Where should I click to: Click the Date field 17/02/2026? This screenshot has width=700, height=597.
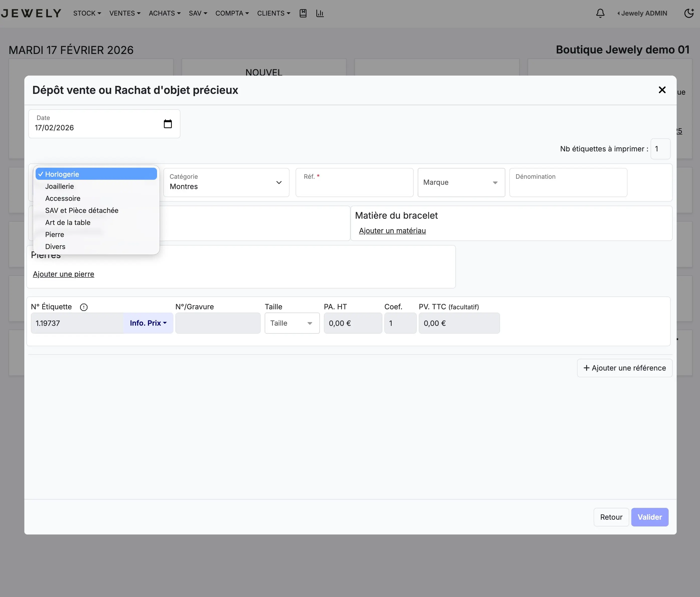[x=104, y=124]
